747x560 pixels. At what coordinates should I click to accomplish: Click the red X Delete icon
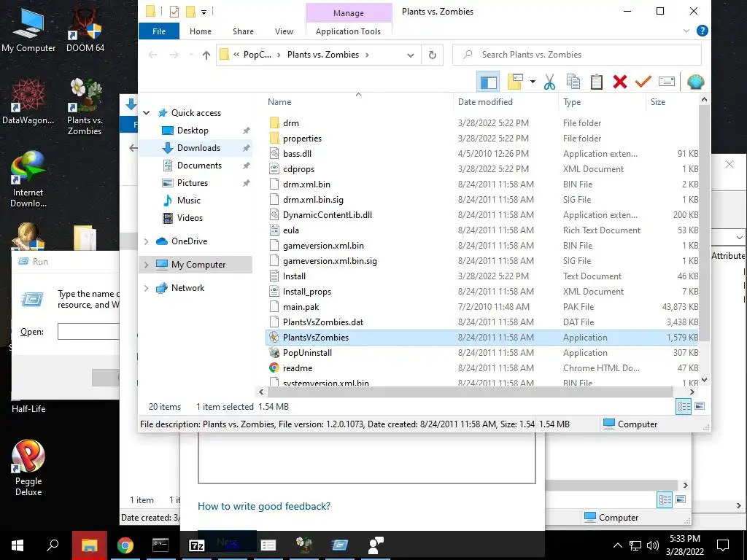click(x=620, y=82)
